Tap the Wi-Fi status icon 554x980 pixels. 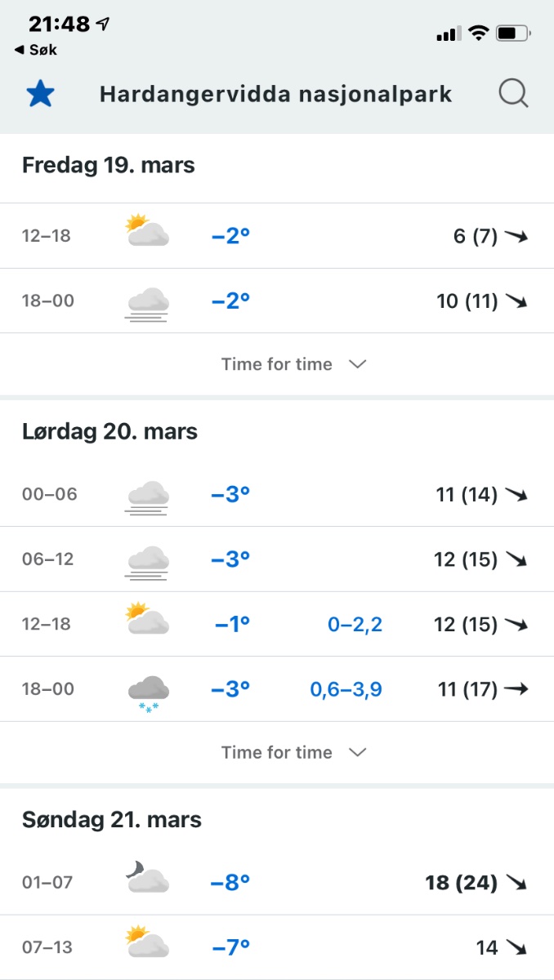(478, 33)
